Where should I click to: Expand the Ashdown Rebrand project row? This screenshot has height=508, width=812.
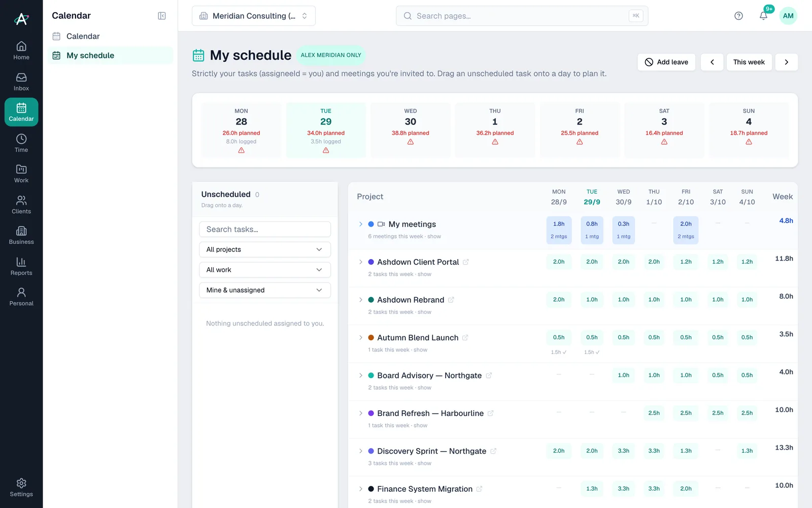pyautogui.click(x=361, y=300)
